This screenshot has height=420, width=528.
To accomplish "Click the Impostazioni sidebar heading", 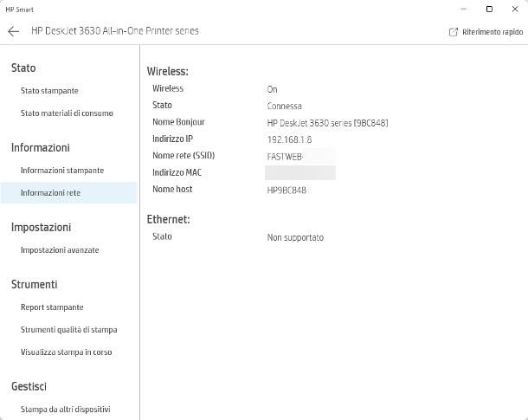I will point(41,228).
